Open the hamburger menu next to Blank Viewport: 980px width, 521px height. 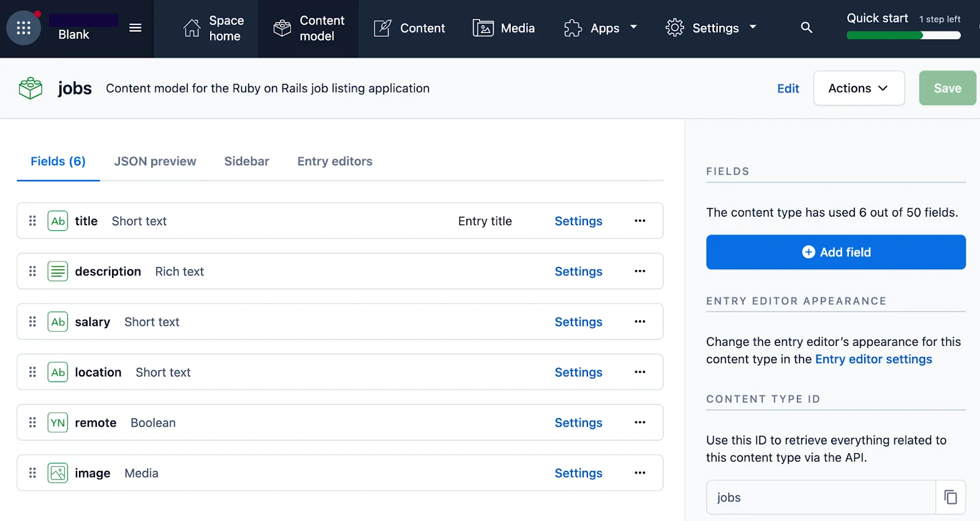(135, 28)
